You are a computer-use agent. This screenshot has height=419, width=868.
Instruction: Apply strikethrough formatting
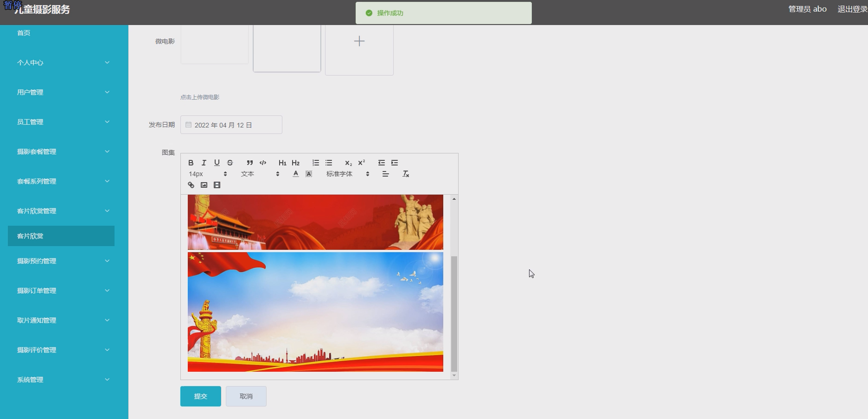point(230,163)
